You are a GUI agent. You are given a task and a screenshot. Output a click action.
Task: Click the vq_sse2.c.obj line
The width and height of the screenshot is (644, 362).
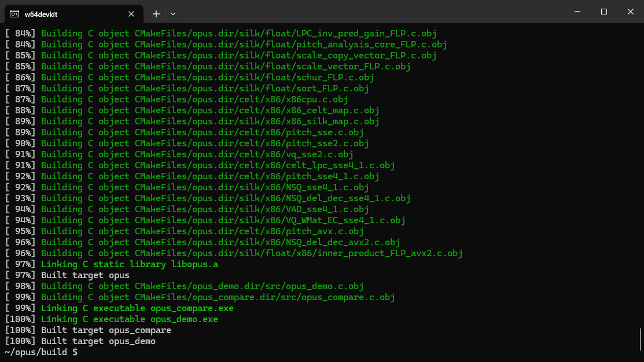[x=179, y=155]
